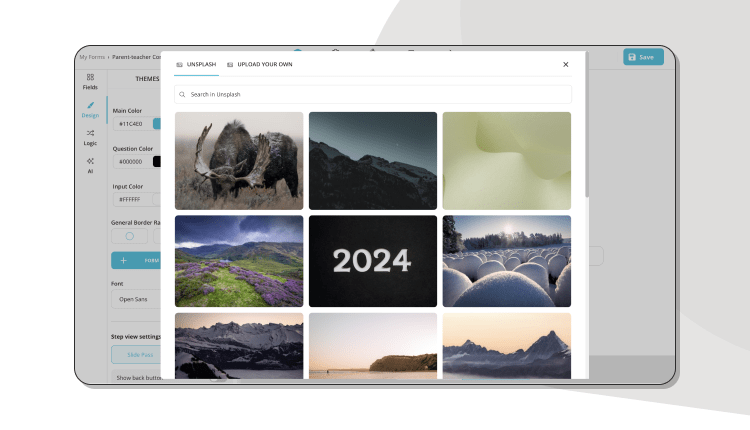Click the Save button
This screenshot has height=430, width=750.
click(642, 57)
